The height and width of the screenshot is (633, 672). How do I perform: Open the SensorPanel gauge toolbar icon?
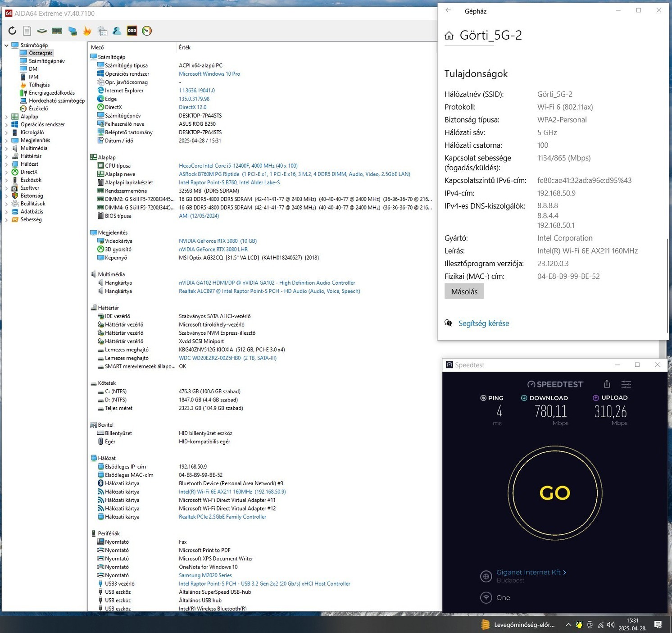[147, 31]
